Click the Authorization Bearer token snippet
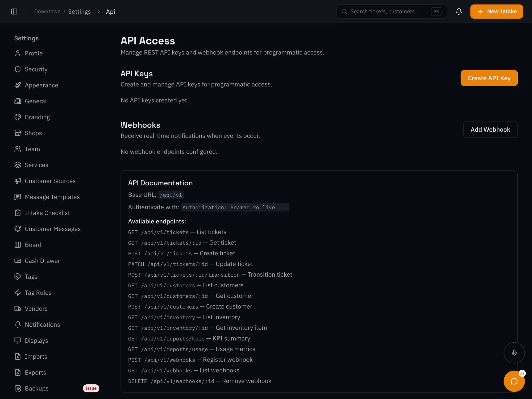This screenshot has height=399, width=532. [235, 207]
